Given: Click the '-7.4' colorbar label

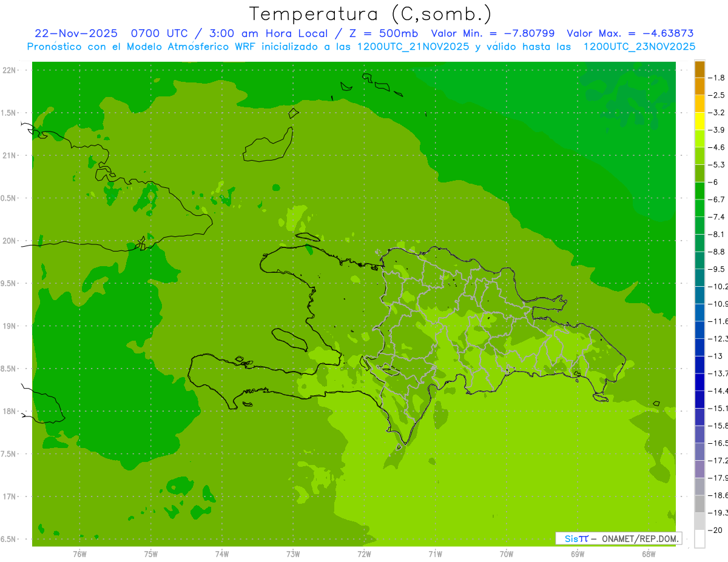Looking at the screenshot, I should (x=716, y=217).
